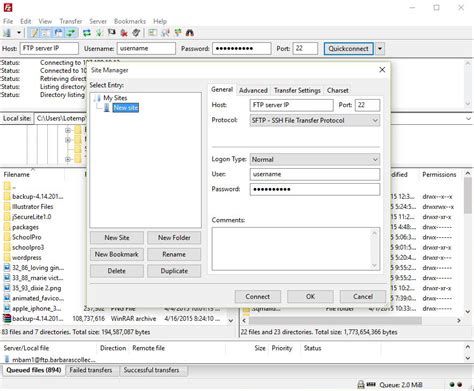Click the reconnect to last server icon

coord(136,33)
